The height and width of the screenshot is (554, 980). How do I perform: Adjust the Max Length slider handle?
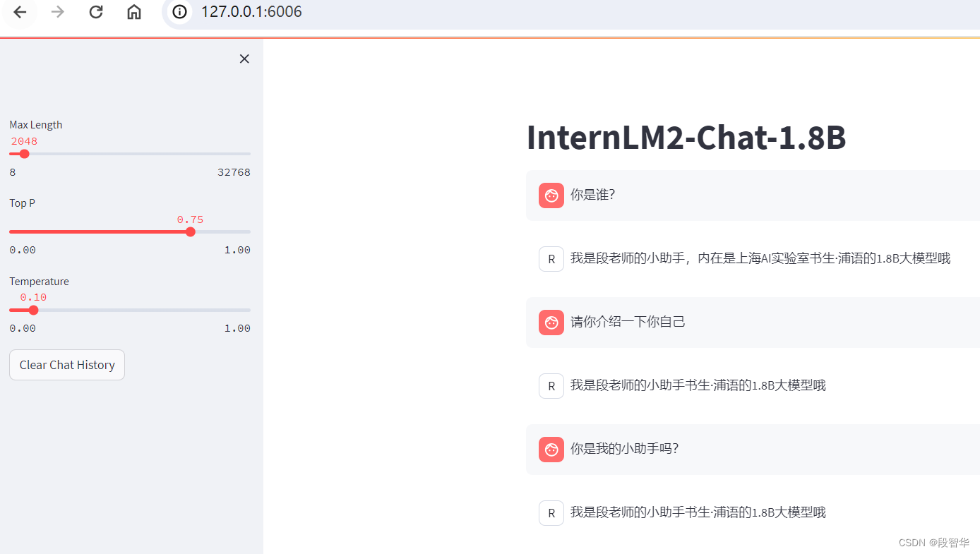[x=24, y=154]
